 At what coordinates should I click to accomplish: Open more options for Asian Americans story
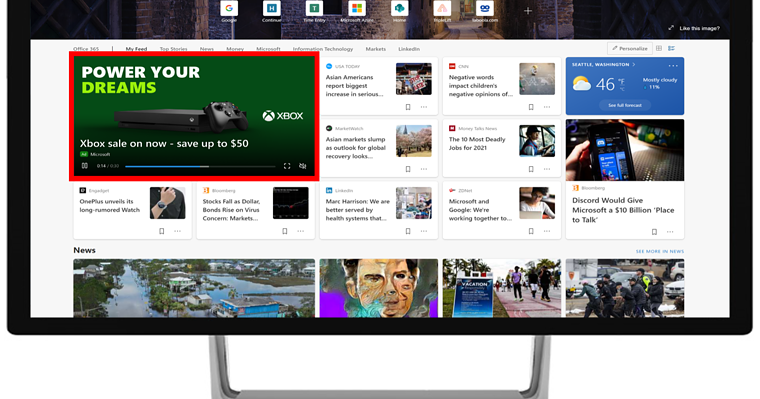[x=424, y=107]
